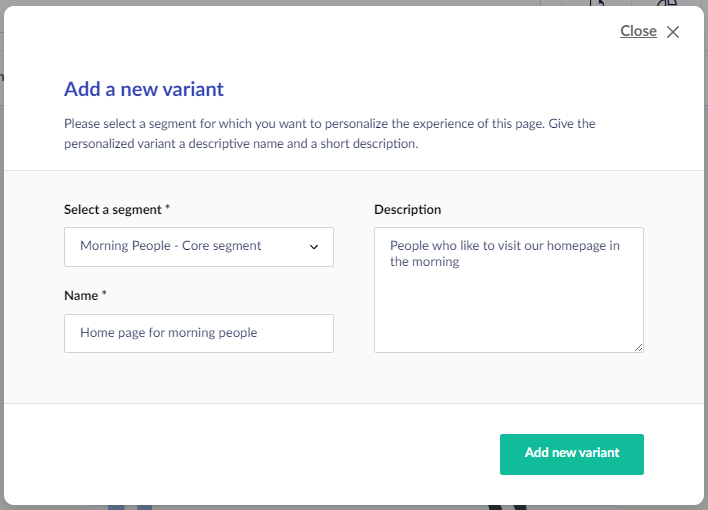Screen dimensions: 708x510
Task: Click the 'Add a new variant' heading
Action: click(144, 89)
